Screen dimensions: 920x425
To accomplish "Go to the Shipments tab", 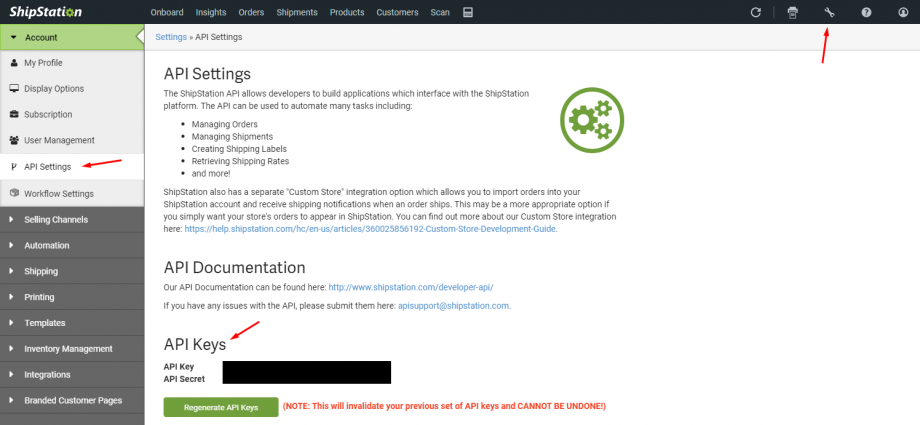I will [297, 12].
